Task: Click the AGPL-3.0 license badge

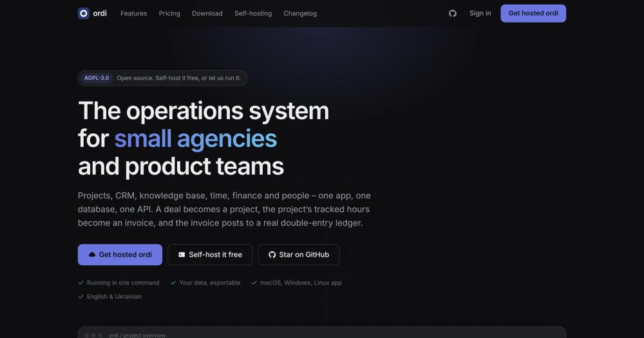Action: click(97, 78)
